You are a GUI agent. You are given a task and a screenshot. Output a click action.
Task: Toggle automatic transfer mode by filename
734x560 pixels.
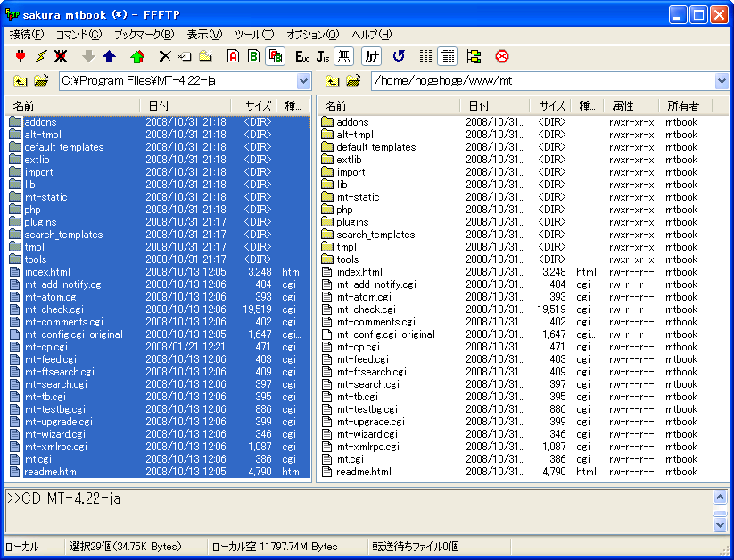pyautogui.click(x=276, y=56)
